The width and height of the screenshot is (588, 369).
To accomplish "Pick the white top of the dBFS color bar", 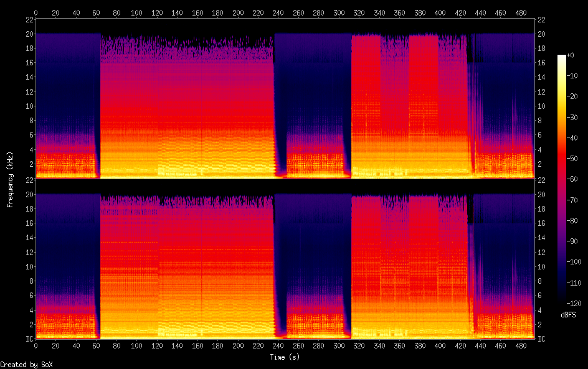I will coord(562,57).
